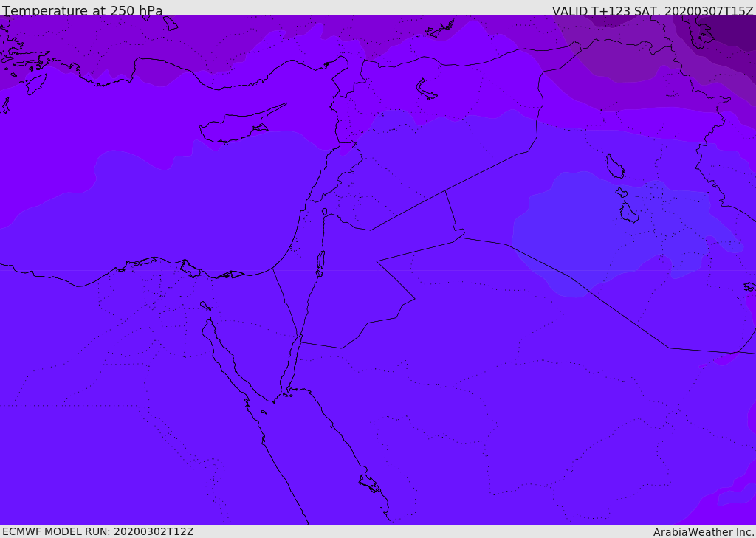This screenshot has width=756, height=538.
Task: Open the ArabiaWeather Inc. credit text
Action: [x=703, y=531]
